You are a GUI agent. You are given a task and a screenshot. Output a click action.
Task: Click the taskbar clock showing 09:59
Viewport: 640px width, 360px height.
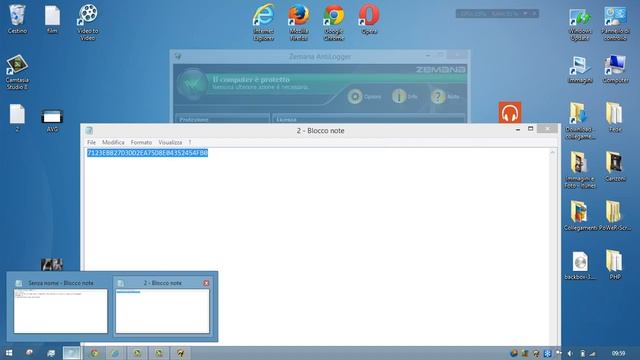pyautogui.click(x=618, y=353)
